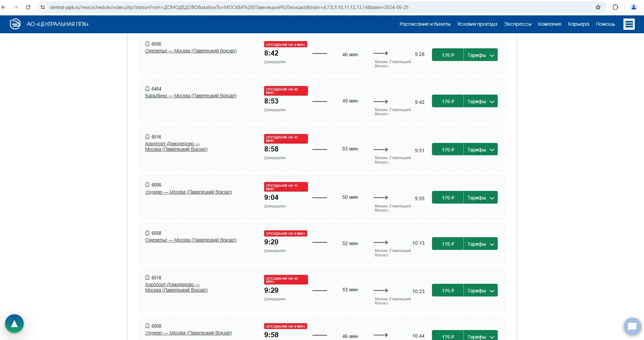Open Узуново — Москва route link for 6006
The image size is (644, 340).
click(x=188, y=192)
